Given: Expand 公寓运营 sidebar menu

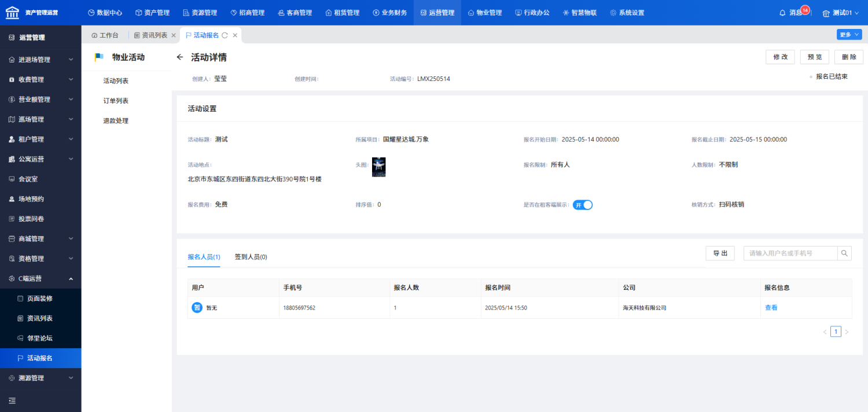Looking at the screenshot, I should (41, 159).
